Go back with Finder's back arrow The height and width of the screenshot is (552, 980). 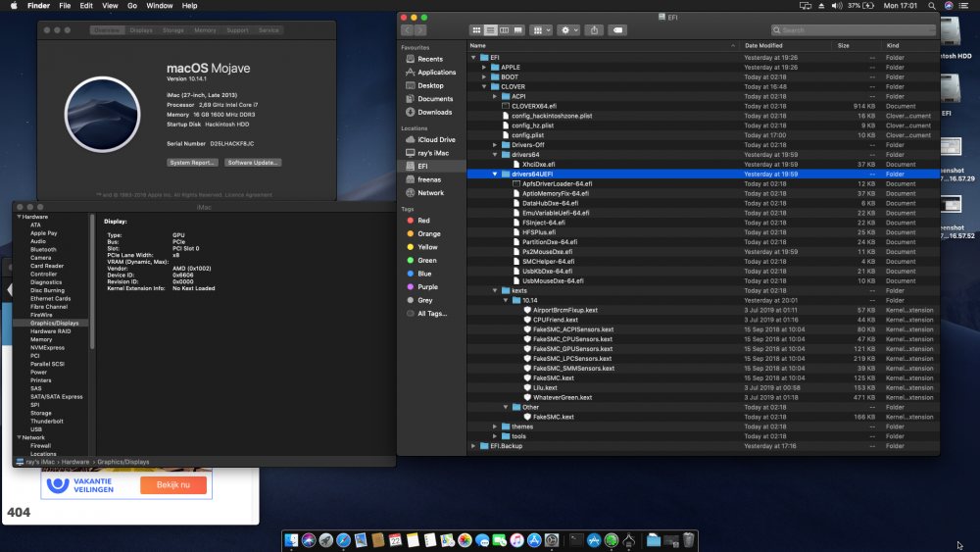click(407, 30)
